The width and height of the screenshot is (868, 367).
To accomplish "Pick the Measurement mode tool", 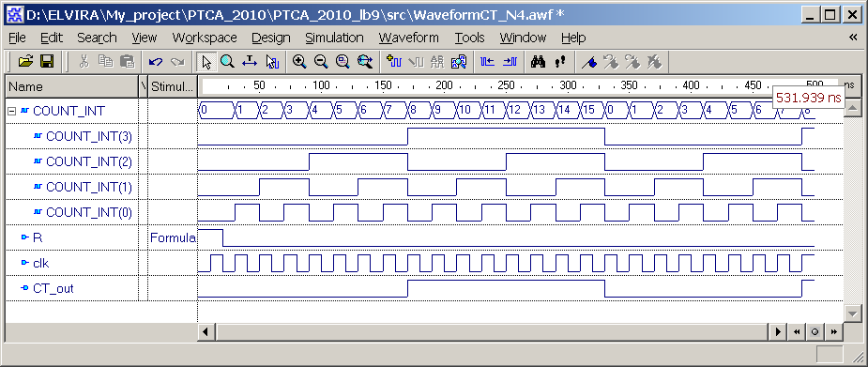I will point(250,61).
